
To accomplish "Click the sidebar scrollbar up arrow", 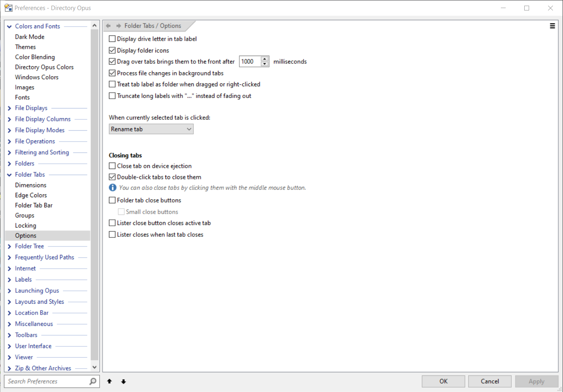I will [94, 25].
